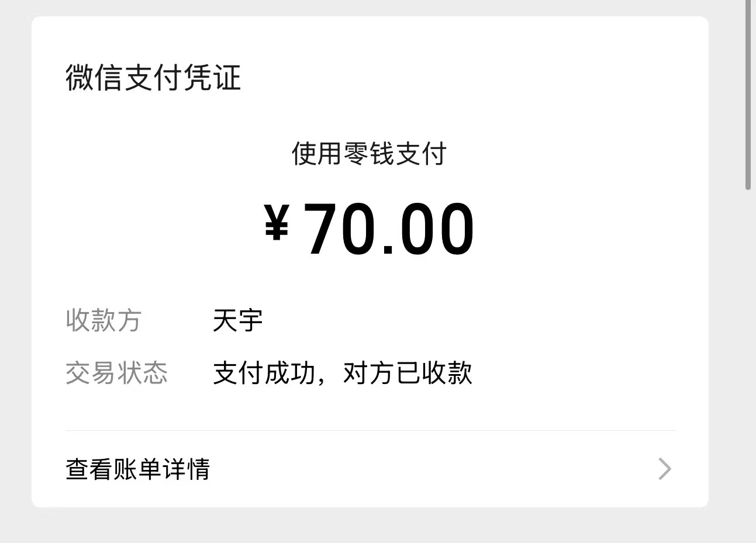This screenshot has width=756, height=543.
Task: Click the chevron arrow beside 查看账单详情
Action: [x=665, y=469]
